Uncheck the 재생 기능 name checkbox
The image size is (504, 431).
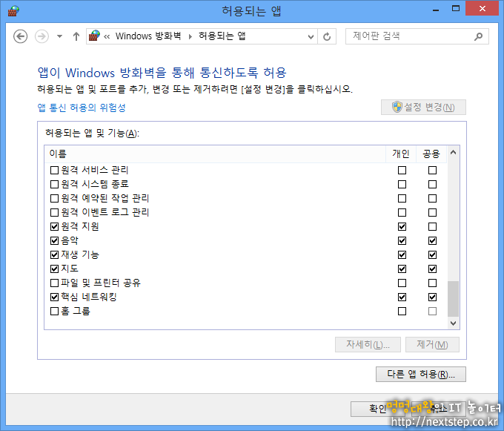click(x=54, y=254)
